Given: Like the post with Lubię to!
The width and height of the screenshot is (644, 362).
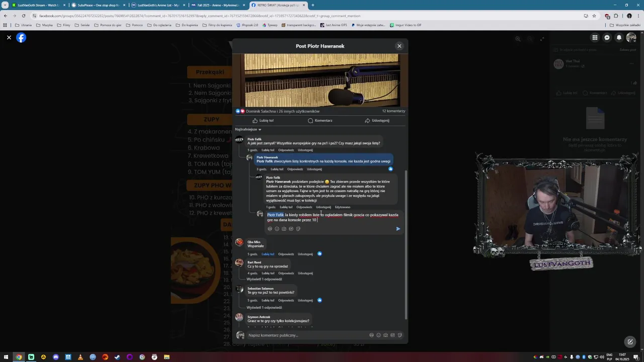Looking at the screenshot, I should click(x=263, y=121).
